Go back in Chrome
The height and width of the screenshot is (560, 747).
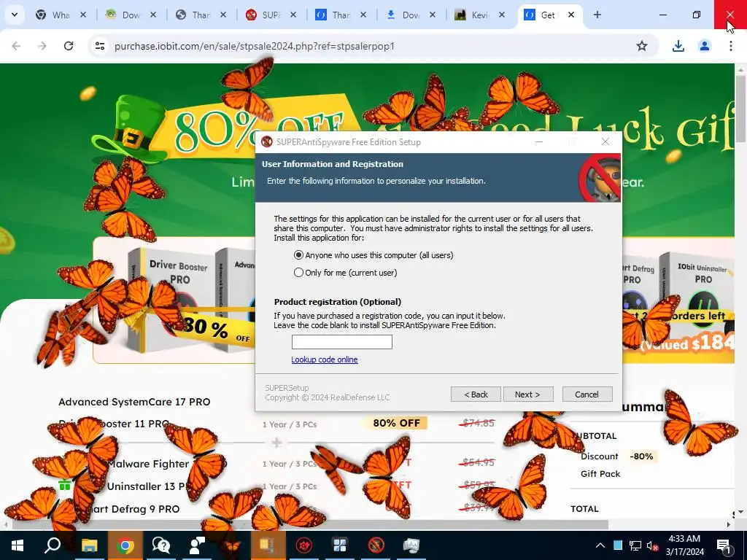coord(16,46)
